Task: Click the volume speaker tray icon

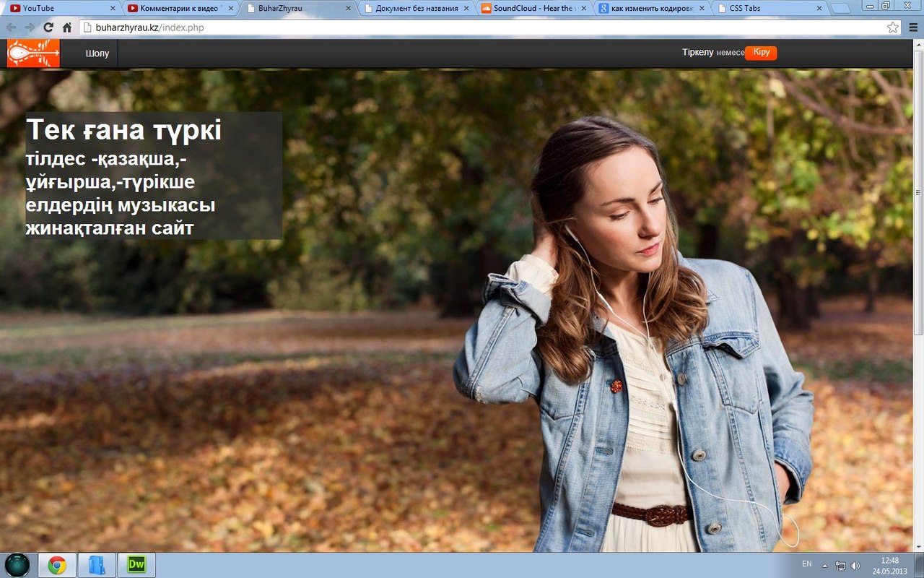Action: pos(855,565)
